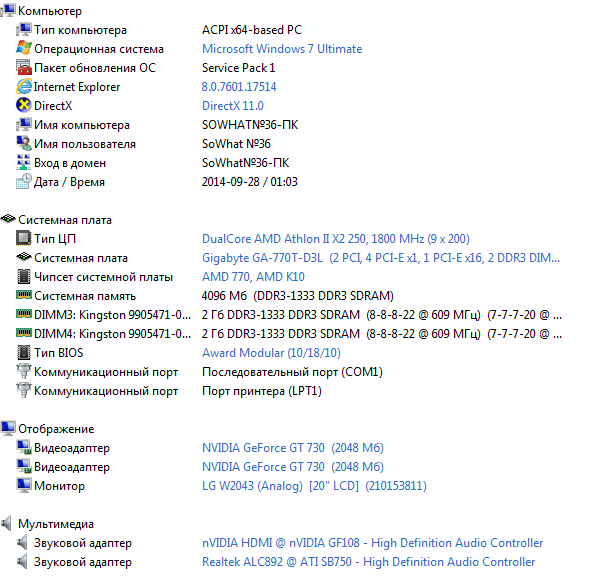This screenshot has width=602, height=580.
Task: Click the second Видеоадаптер row icon
Action: coord(23,466)
